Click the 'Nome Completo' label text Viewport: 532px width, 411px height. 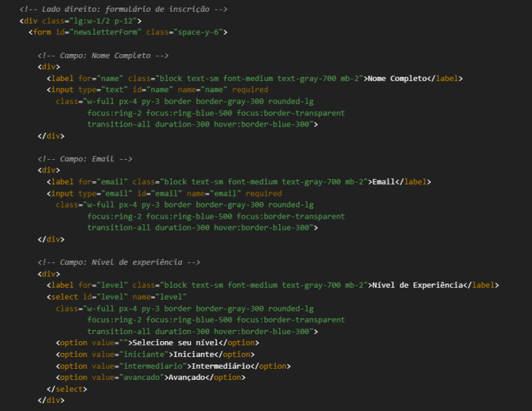coord(398,78)
